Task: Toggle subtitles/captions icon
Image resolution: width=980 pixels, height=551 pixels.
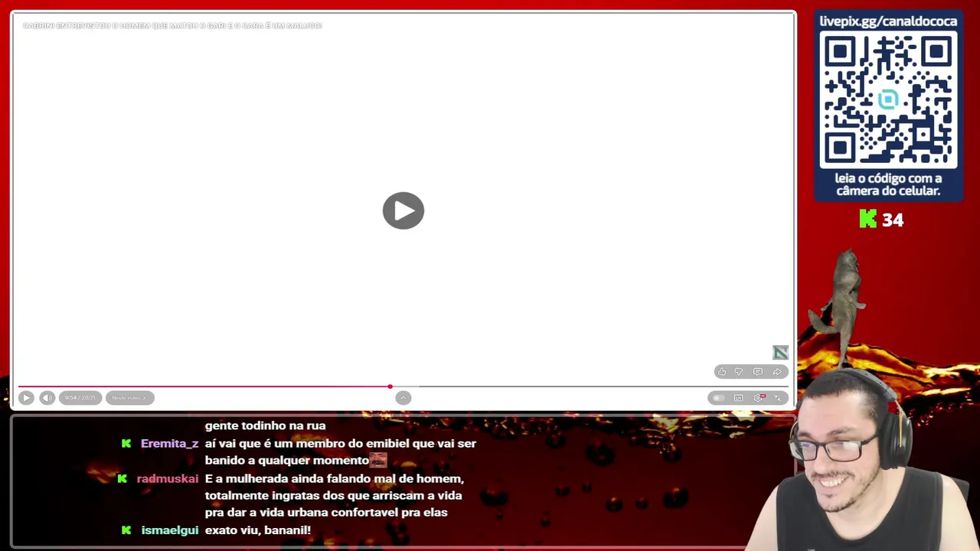Action: [x=739, y=398]
